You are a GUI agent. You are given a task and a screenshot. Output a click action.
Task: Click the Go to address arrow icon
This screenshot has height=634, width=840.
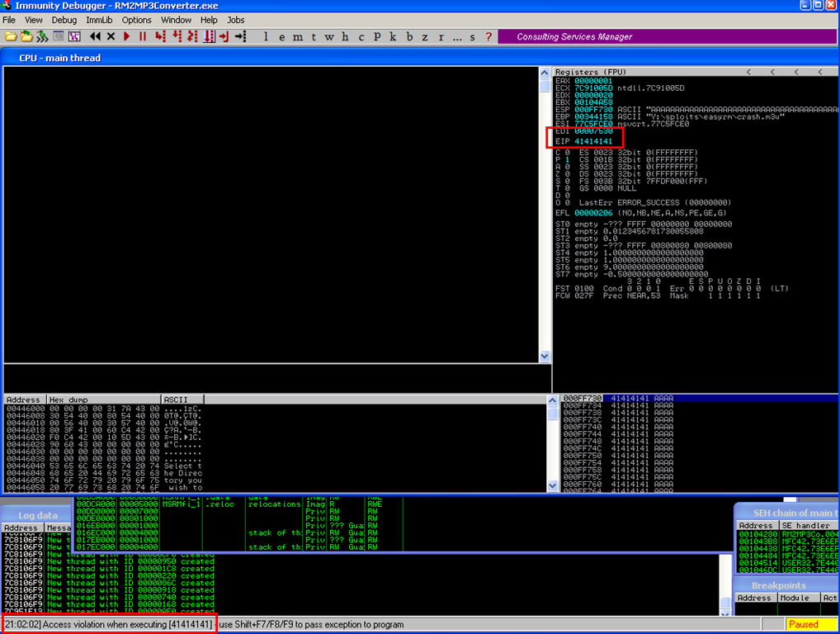(x=240, y=36)
